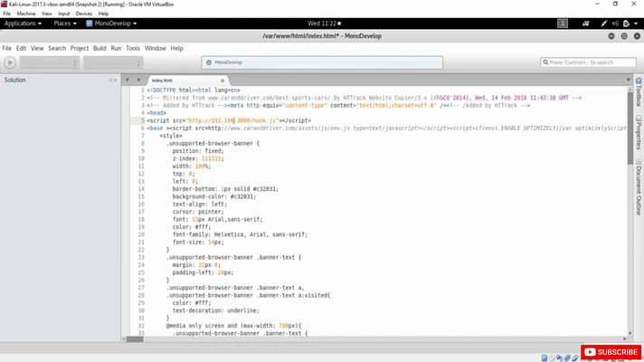Viewport: 644px width, 362px height.
Task: Click the horizontal scrollbar thumb in editor
Action: 135,339
